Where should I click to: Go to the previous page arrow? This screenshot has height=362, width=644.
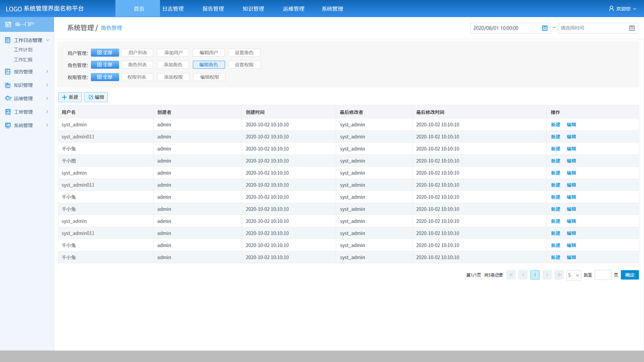coord(523,275)
